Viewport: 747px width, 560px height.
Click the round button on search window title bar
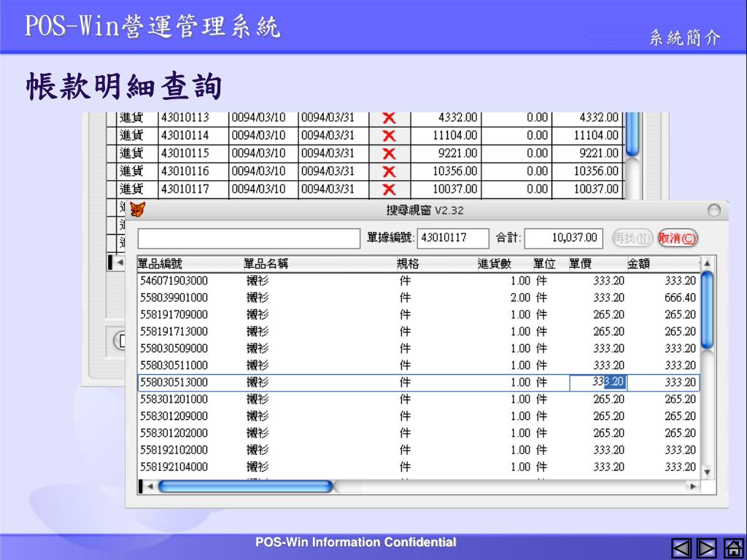(x=713, y=211)
